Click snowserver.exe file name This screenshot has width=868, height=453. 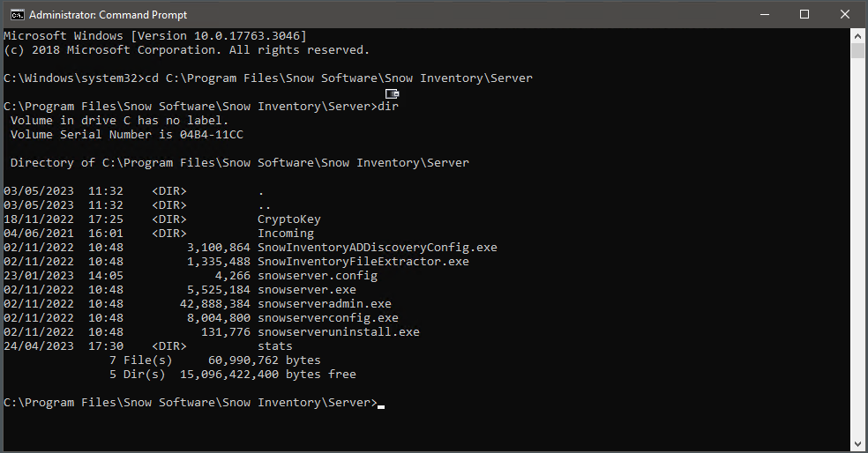click(307, 290)
